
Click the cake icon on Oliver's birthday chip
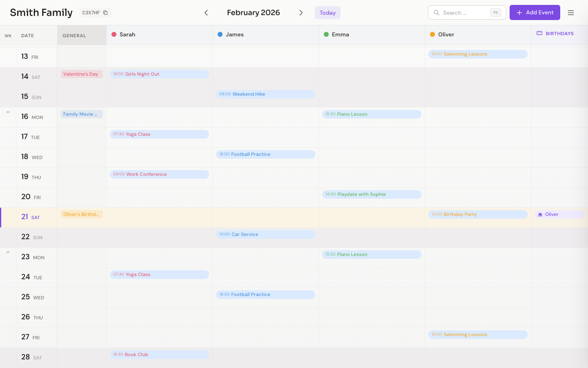(541, 214)
